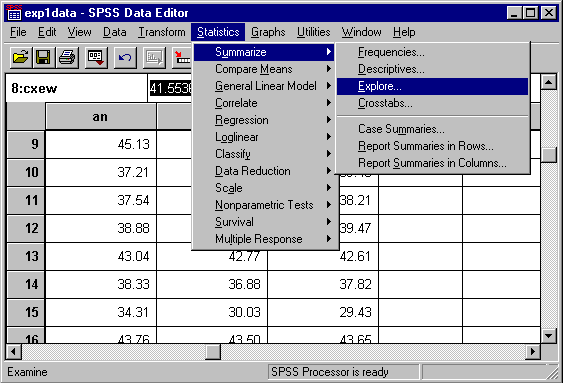
Task: Expand the Multiple Response submenu
Action: click(x=264, y=239)
